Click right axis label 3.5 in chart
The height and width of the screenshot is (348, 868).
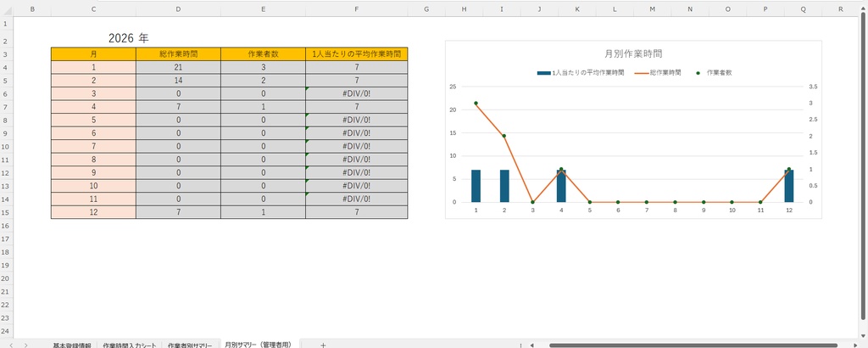[x=813, y=87]
